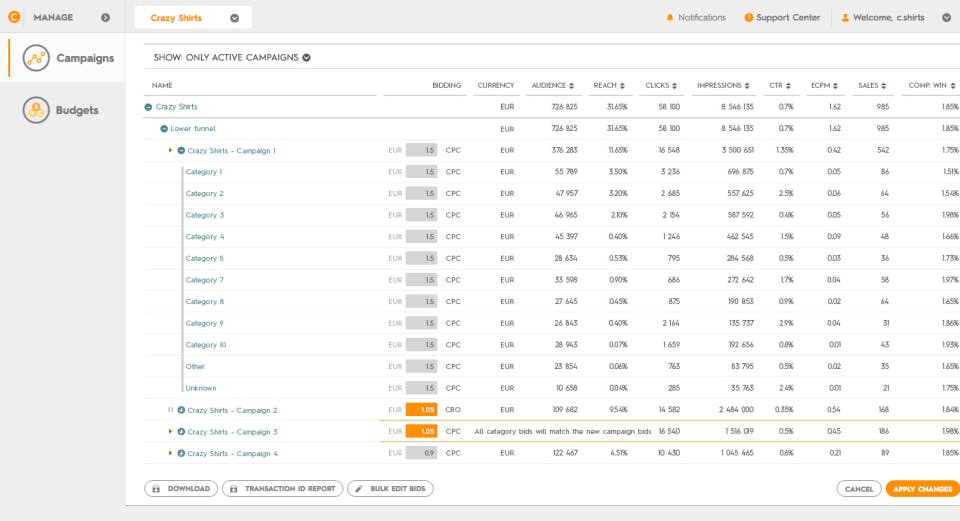Collapse the Lower funnel group
Image resolution: width=960 pixels, height=521 pixels.
point(163,128)
